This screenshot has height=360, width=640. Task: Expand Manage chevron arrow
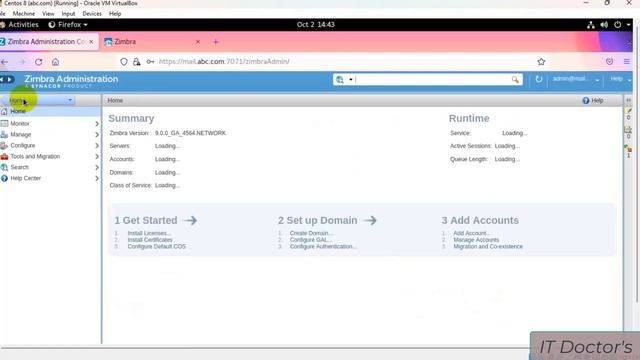pos(97,134)
